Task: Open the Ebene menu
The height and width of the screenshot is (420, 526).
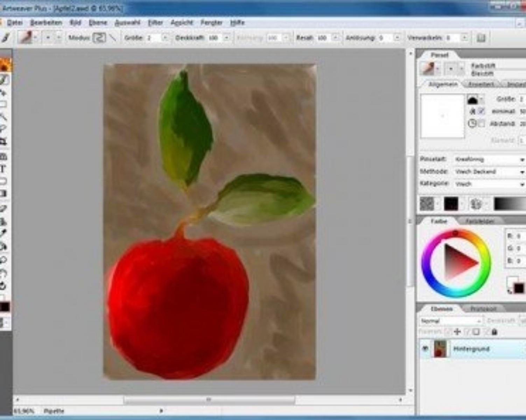Action: tap(98, 23)
